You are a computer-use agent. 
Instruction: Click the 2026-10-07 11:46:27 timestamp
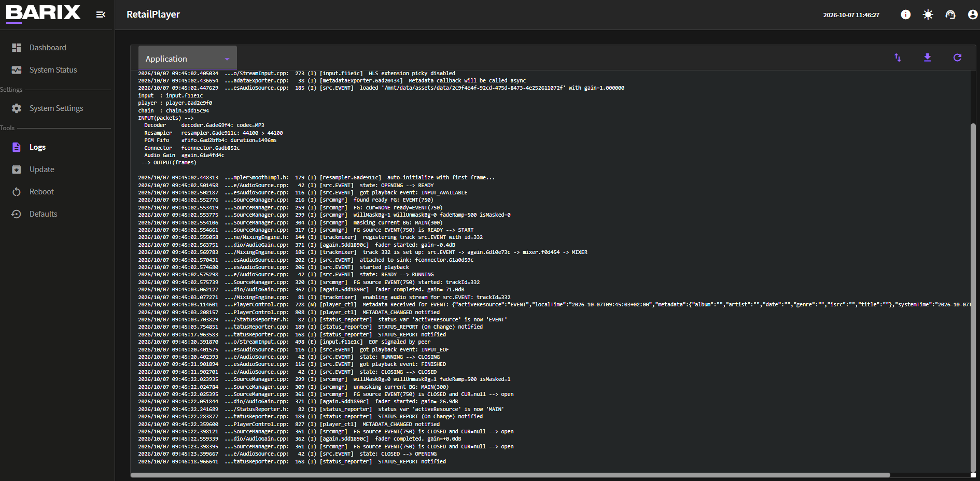[x=851, y=15]
